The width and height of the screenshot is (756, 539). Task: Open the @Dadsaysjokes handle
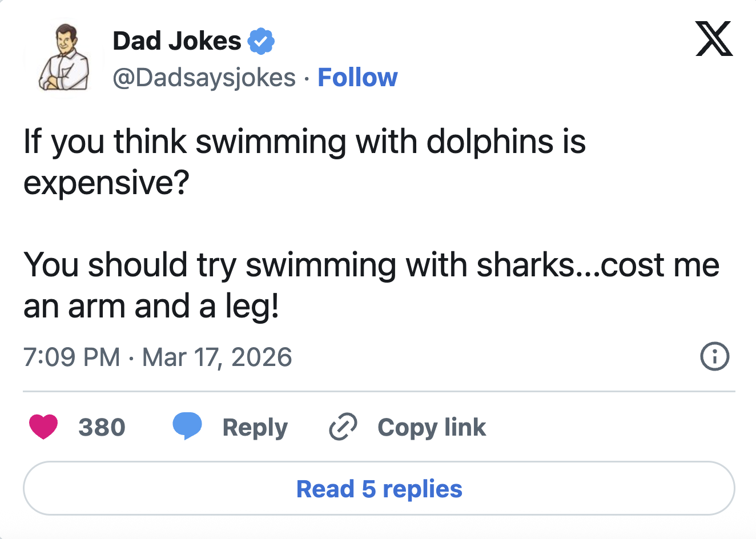click(x=204, y=77)
